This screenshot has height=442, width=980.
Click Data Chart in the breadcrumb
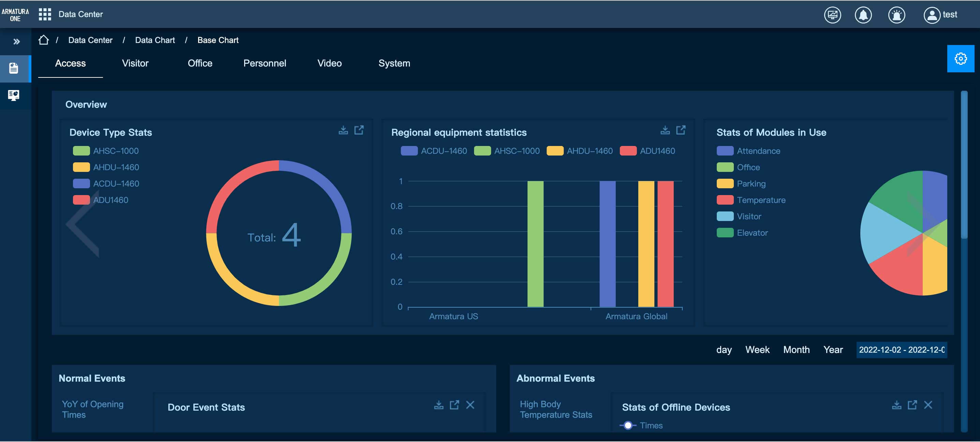pyautogui.click(x=155, y=40)
